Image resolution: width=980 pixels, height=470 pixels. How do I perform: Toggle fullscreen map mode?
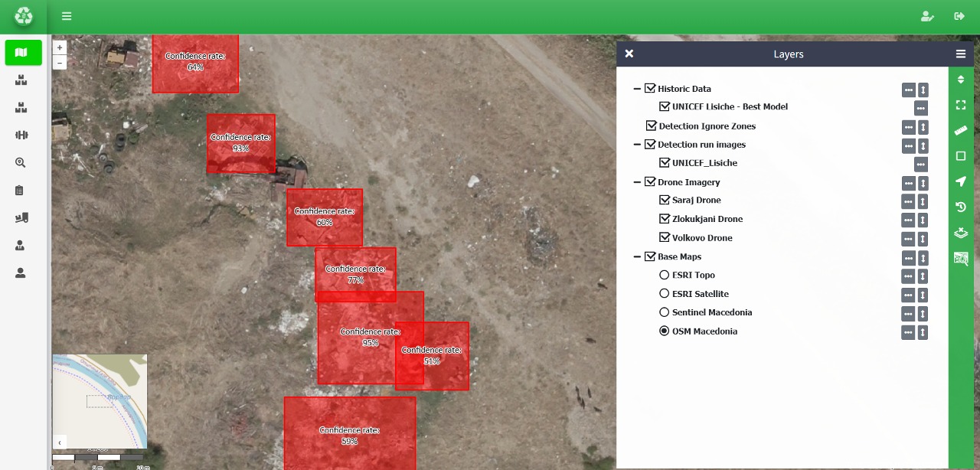pyautogui.click(x=961, y=105)
